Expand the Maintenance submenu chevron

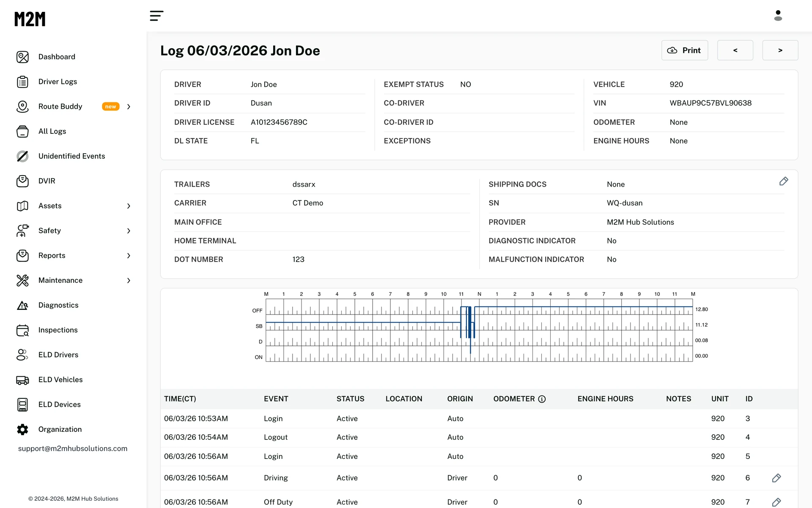click(129, 281)
